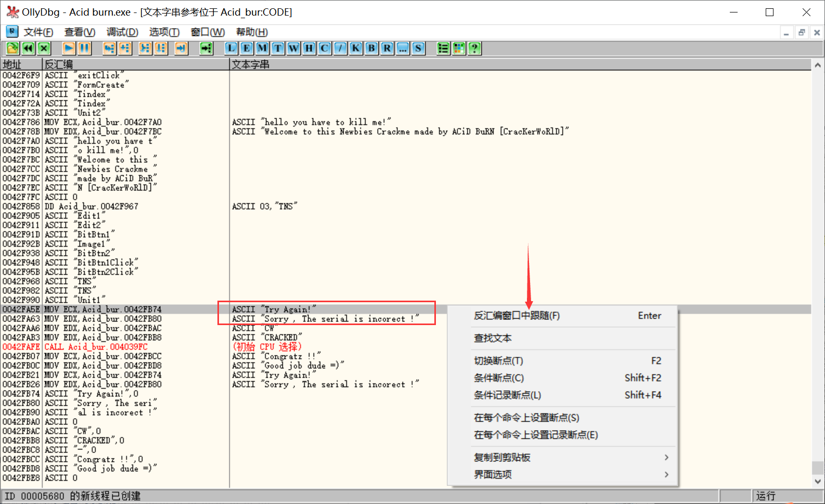This screenshot has width=825, height=504.
Task: Choose 在每个命令上设置记录断点(E)
Action: tap(562, 435)
